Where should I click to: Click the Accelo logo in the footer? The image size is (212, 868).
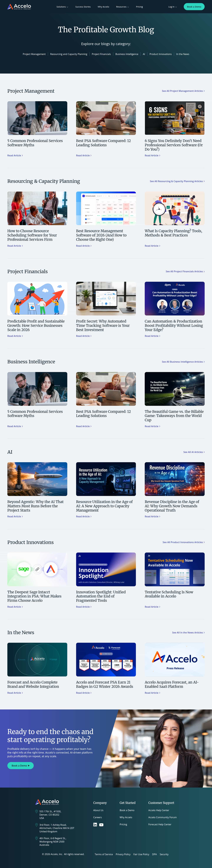47,802
